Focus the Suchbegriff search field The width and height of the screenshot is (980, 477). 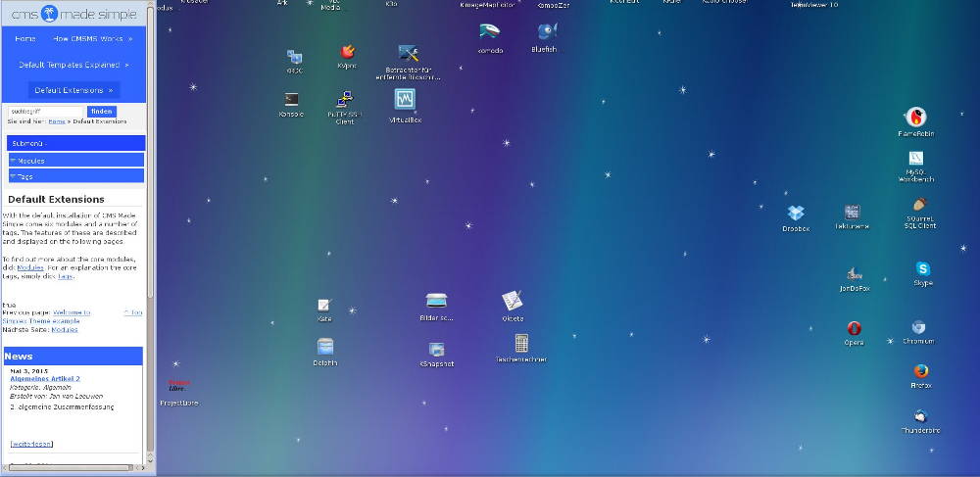[45, 112]
